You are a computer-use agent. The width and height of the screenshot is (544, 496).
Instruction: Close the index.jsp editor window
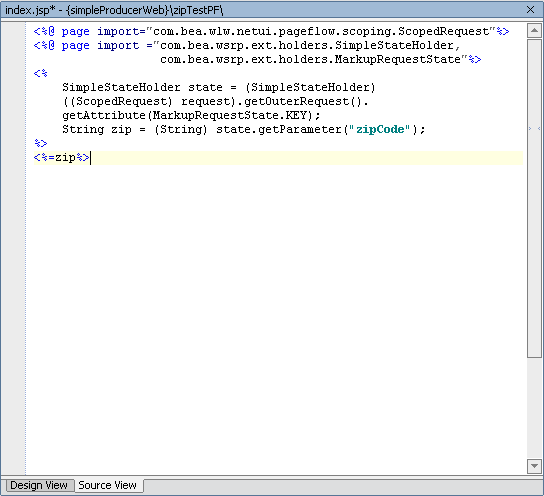point(530,10)
